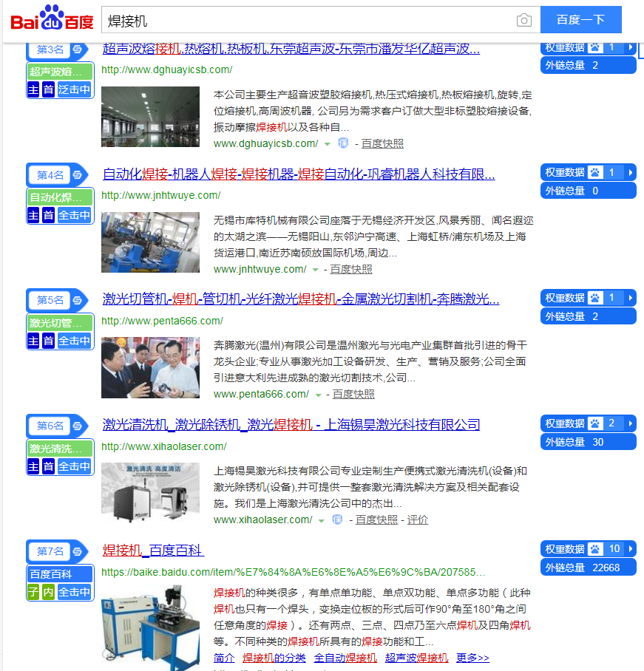644x671 pixels.
Task: Click the laser cleaner thumbnail for xihaolaser
Action: [150, 493]
